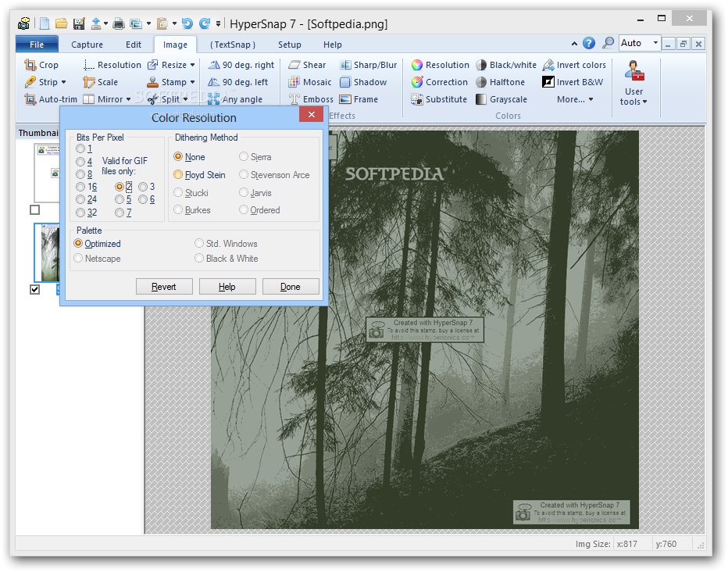This screenshot has height=572, width=728.
Task: Click Done in Color Resolution dialog
Action: click(x=290, y=287)
